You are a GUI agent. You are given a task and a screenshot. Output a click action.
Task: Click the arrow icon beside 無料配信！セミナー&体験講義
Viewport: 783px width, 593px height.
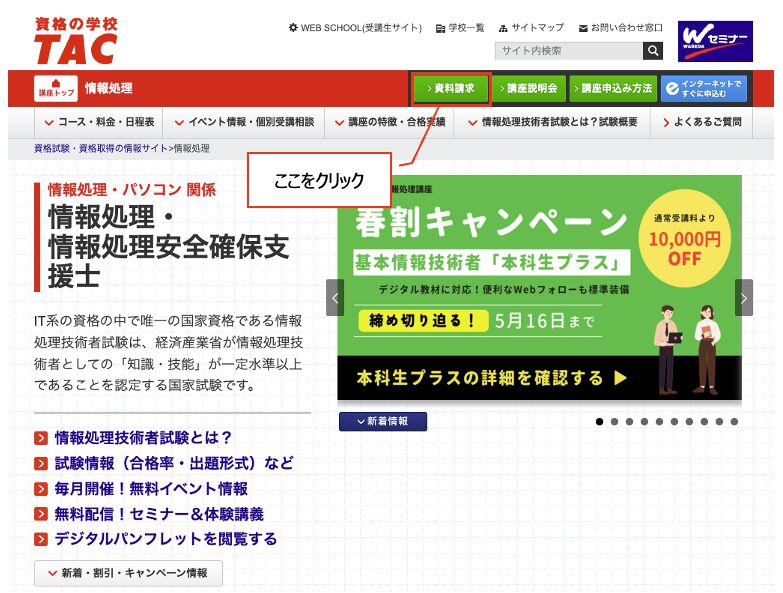41,514
